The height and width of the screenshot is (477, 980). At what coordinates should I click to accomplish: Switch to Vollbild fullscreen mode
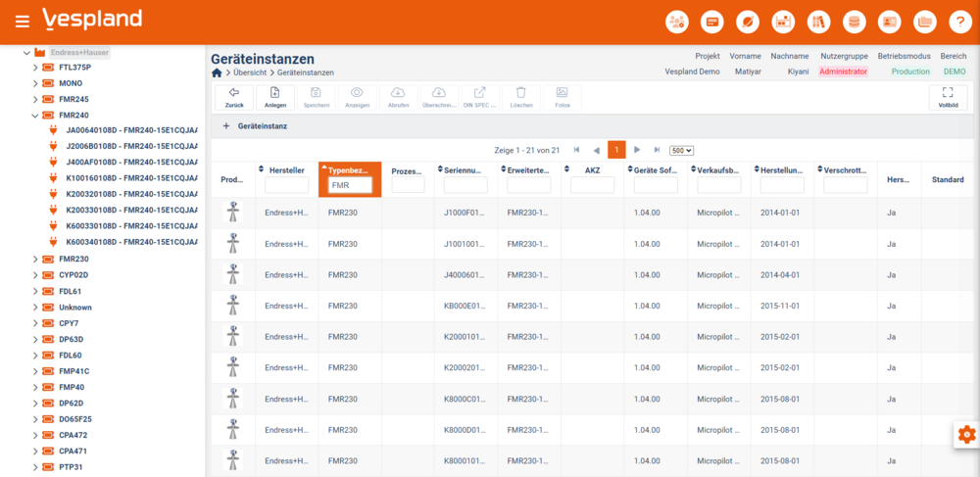pyautogui.click(x=948, y=97)
